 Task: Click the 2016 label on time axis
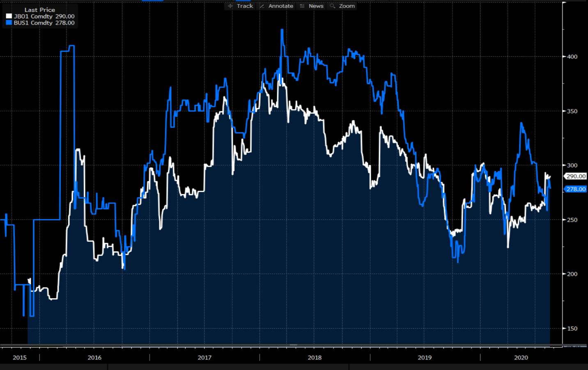tap(94, 358)
